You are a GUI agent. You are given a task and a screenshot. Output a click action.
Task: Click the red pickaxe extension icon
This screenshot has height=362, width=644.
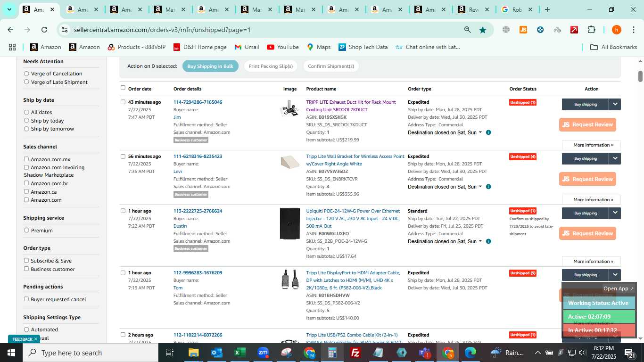(x=574, y=30)
